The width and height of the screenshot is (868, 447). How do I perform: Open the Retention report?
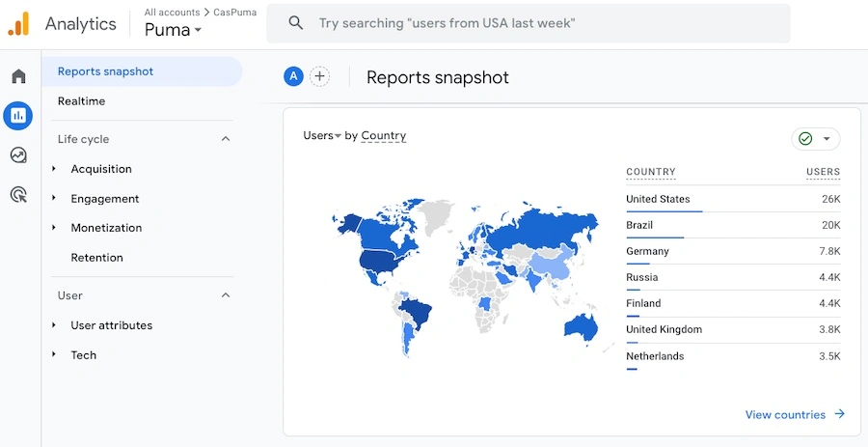coord(96,258)
